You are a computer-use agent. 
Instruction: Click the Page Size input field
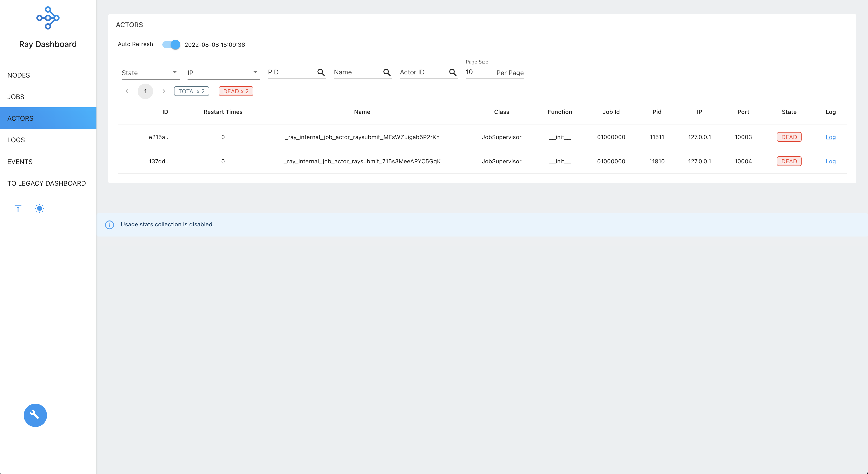[x=479, y=72]
